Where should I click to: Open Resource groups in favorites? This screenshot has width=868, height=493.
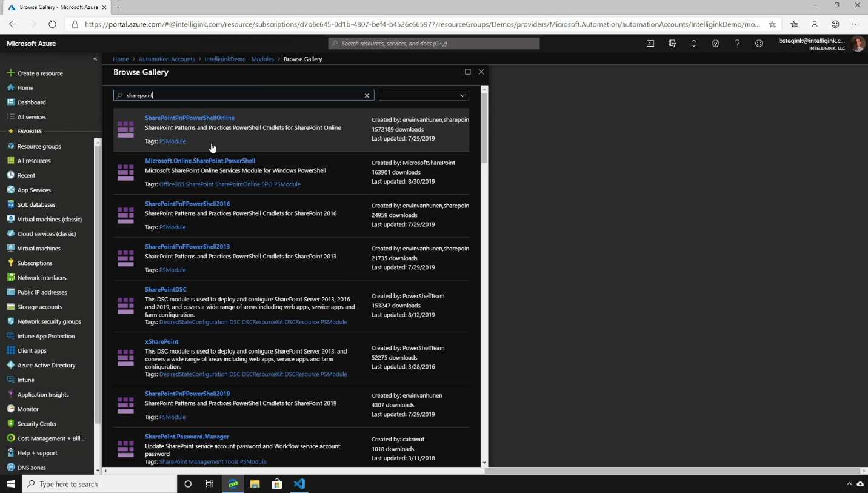click(x=39, y=146)
